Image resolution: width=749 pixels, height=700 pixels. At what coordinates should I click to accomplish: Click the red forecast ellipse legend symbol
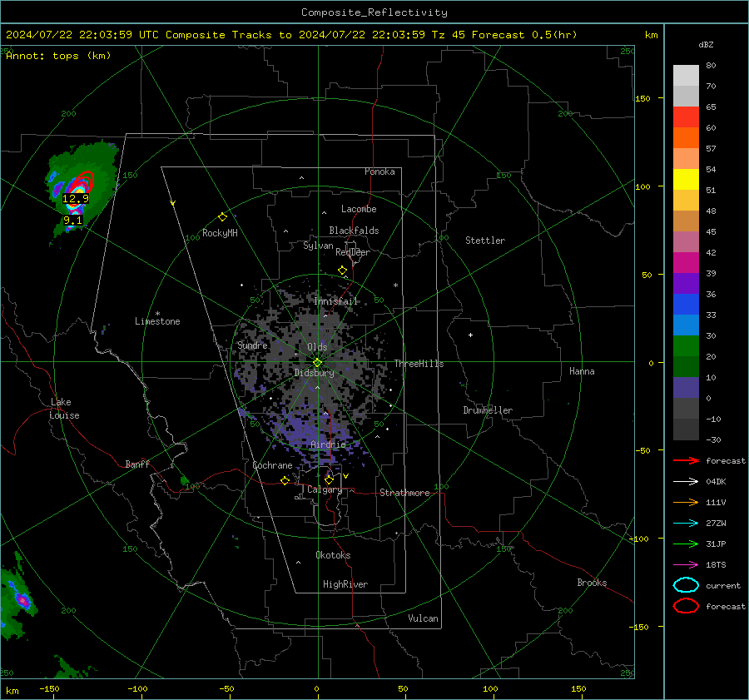pos(686,606)
